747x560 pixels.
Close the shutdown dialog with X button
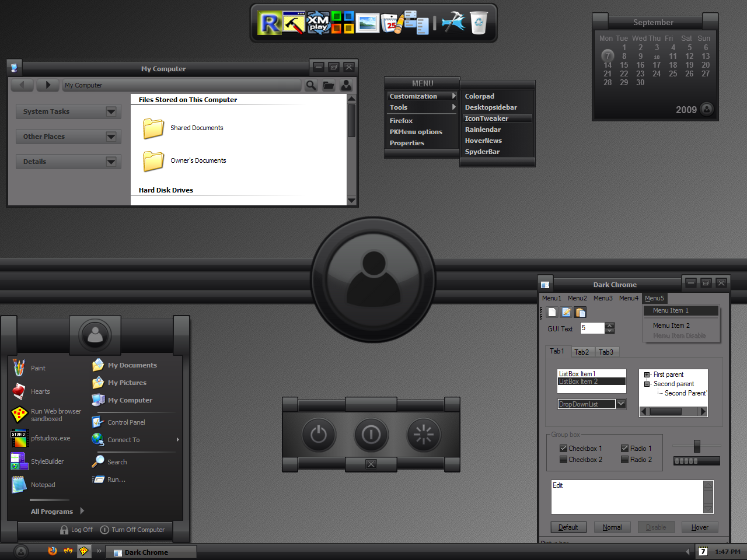[x=371, y=464]
